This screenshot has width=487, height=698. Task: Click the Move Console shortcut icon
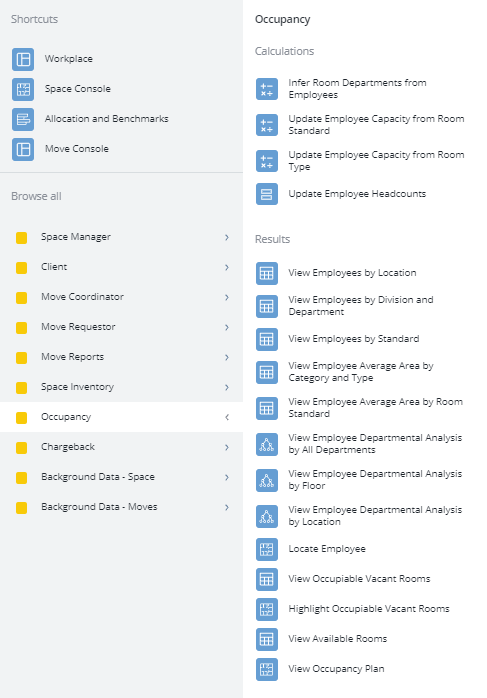pos(23,149)
